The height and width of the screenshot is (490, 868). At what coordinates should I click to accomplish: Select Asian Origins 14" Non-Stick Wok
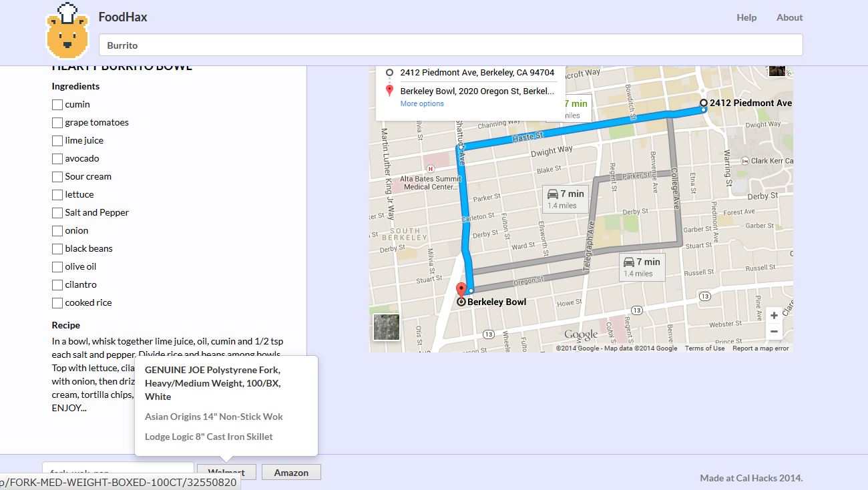(x=214, y=417)
